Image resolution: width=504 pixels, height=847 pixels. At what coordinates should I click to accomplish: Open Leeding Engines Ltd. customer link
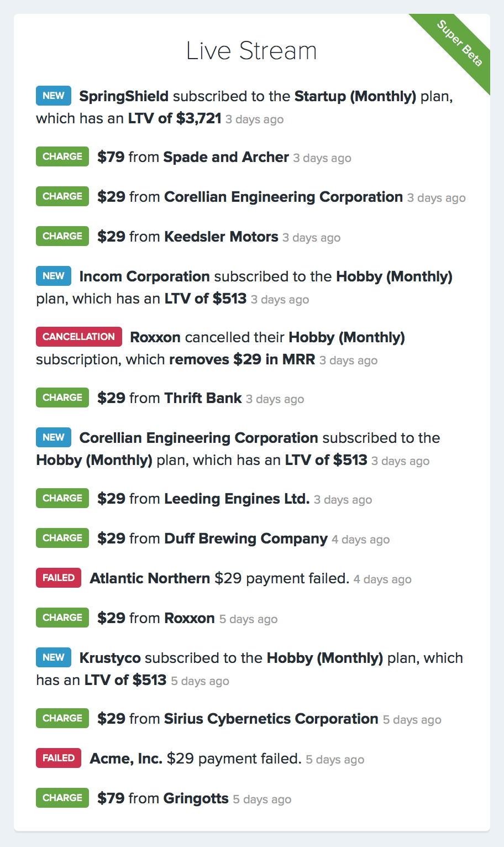tap(237, 499)
